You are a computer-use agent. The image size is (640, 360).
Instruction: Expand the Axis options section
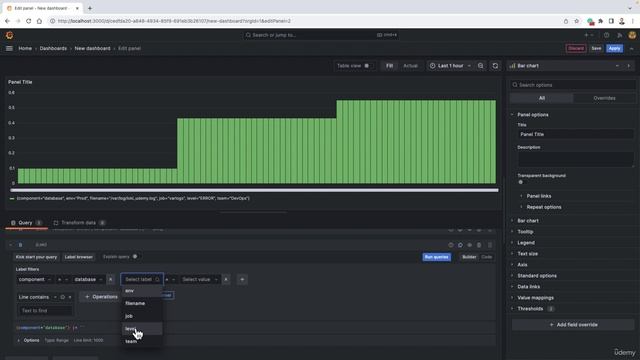pyautogui.click(x=522, y=265)
